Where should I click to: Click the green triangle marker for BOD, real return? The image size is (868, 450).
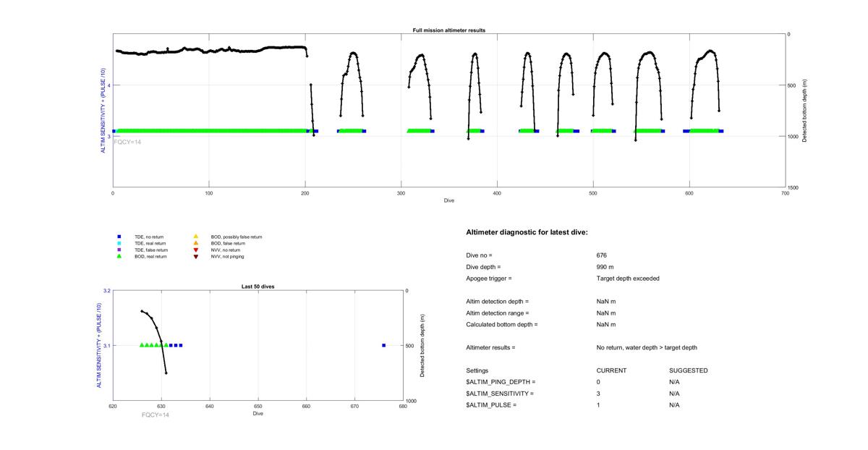click(x=119, y=256)
